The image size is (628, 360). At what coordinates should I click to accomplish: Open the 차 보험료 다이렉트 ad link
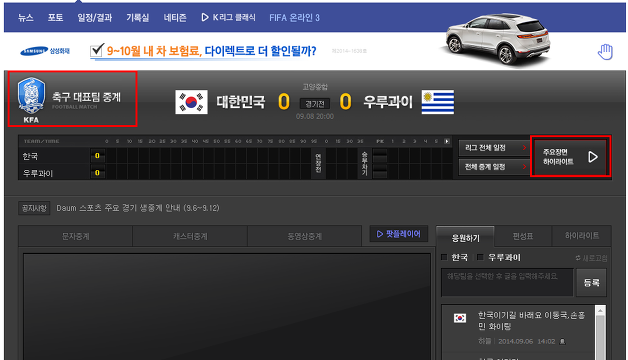coord(203,51)
